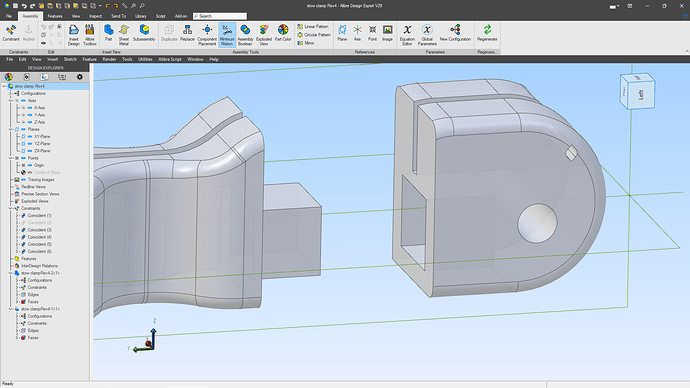Image resolution: width=690 pixels, height=388 pixels.
Task: Toggle visibility of Planes group
Action: pos(23,129)
